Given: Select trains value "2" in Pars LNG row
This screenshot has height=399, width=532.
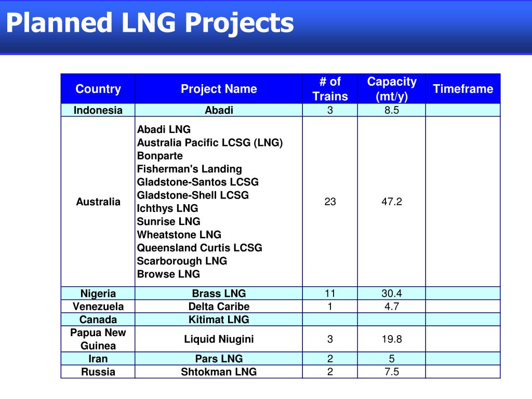Looking at the screenshot, I should click(x=330, y=359).
